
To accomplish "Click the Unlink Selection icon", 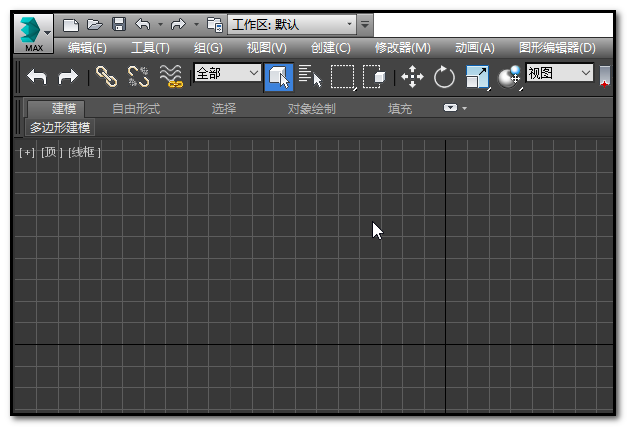I will (138, 76).
